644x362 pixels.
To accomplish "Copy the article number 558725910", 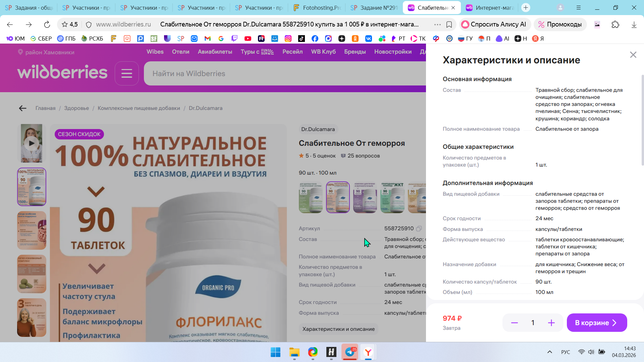I will coord(419,229).
